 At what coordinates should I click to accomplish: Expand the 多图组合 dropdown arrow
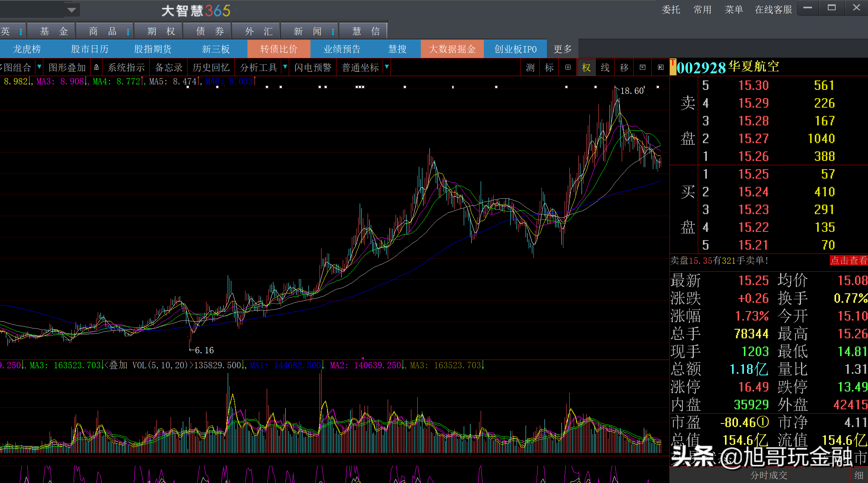tap(39, 67)
